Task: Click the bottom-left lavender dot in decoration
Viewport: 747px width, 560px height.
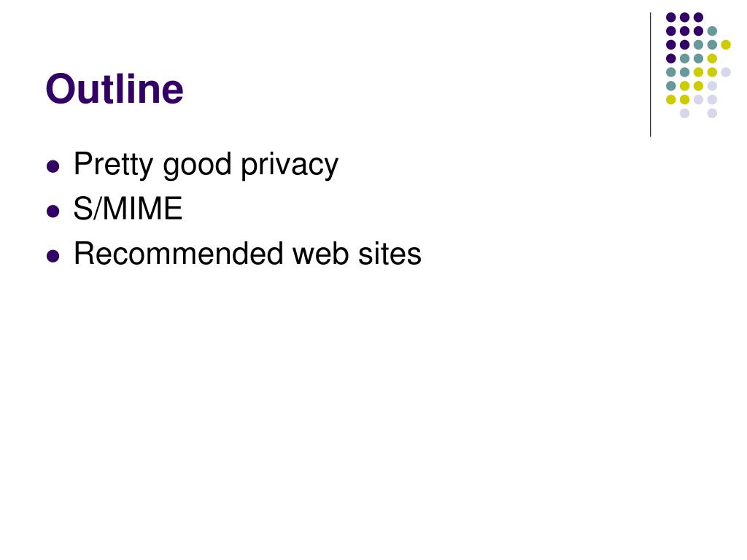Action: [684, 113]
